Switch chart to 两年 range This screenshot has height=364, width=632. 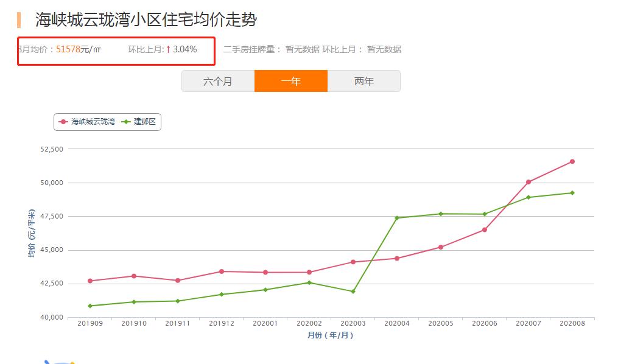364,81
